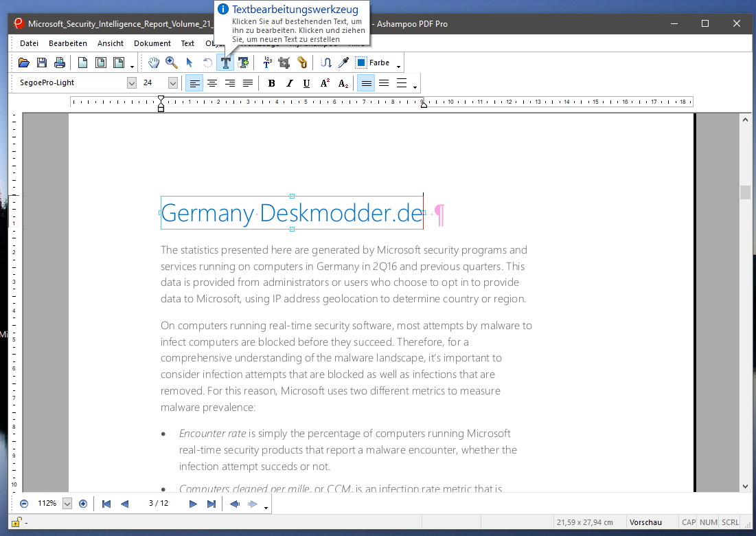Select the Hand pan tool
756x536 pixels.
point(153,63)
